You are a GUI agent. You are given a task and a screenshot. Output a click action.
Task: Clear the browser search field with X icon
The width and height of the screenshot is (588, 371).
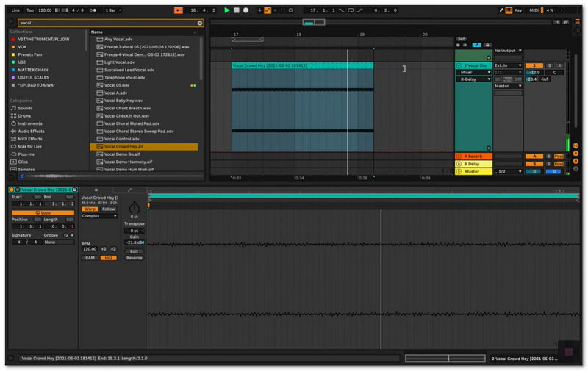(x=200, y=23)
